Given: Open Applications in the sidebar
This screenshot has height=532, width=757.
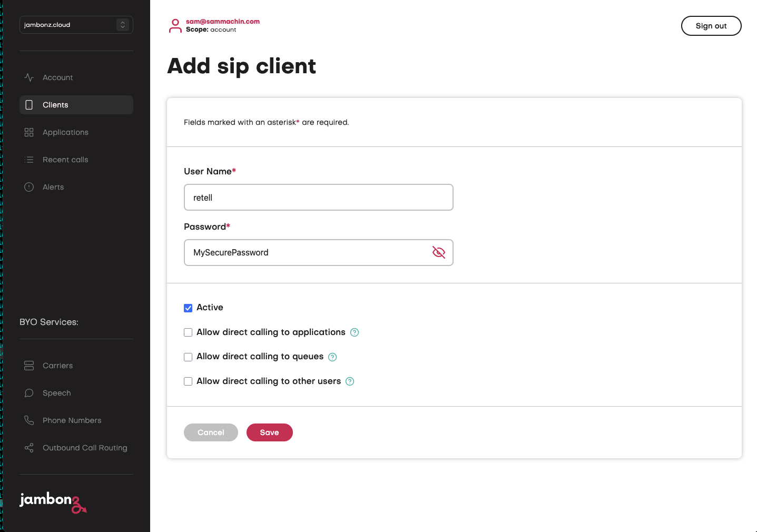Looking at the screenshot, I should 65,132.
